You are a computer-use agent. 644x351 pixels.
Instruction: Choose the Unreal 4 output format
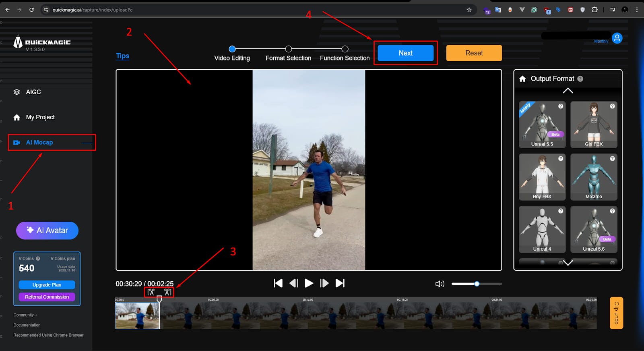(x=542, y=229)
